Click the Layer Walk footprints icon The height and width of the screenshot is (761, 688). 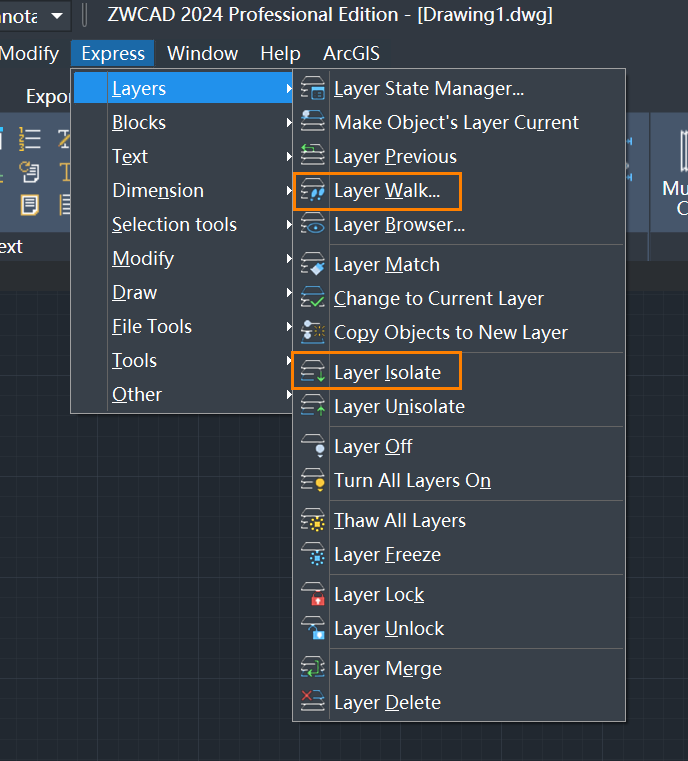[312, 190]
